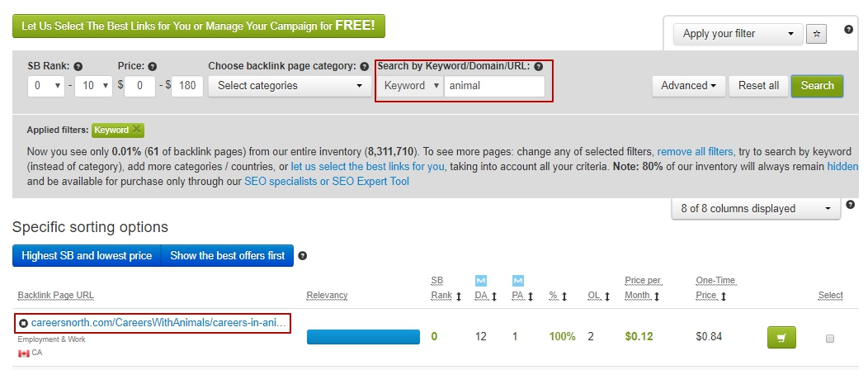Click help icon beside columns displayed dropdown

coord(850,205)
